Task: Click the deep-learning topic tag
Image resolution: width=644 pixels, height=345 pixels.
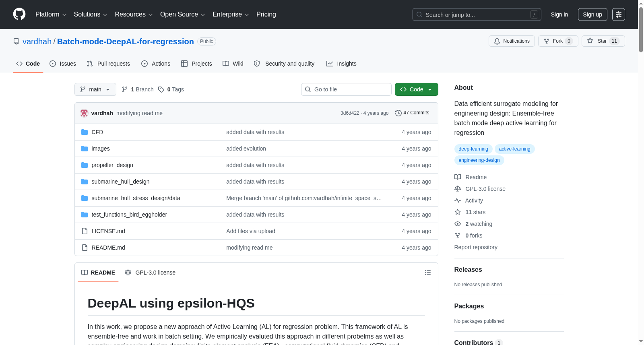Action: click(473, 149)
